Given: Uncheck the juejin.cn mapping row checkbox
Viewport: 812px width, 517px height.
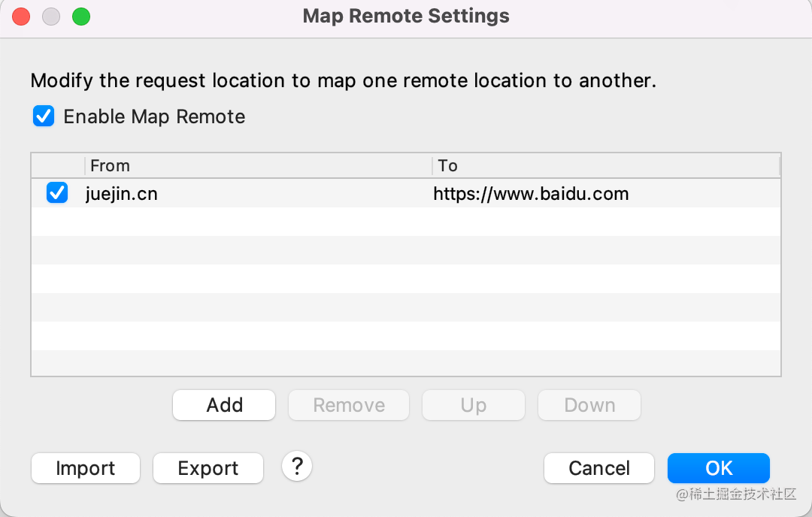Looking at the screenshot, I should pyautogui.click(x=57, y=193).
